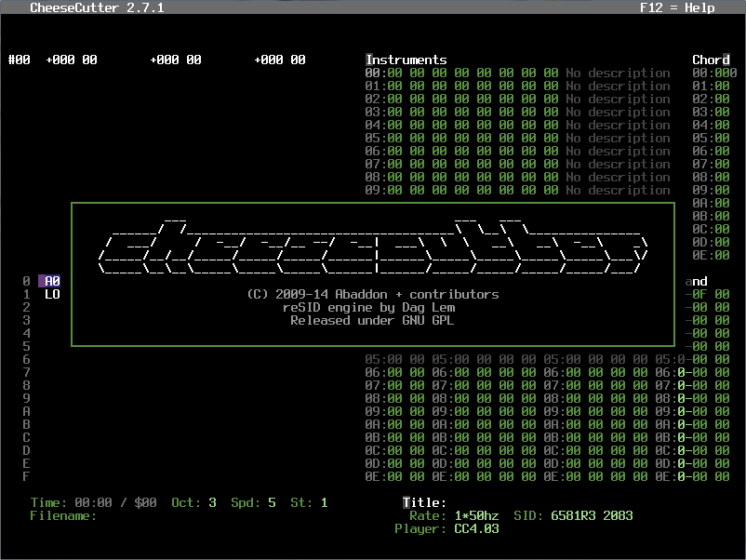
Task: Adjust the Spd value 5
Action: 272,502
